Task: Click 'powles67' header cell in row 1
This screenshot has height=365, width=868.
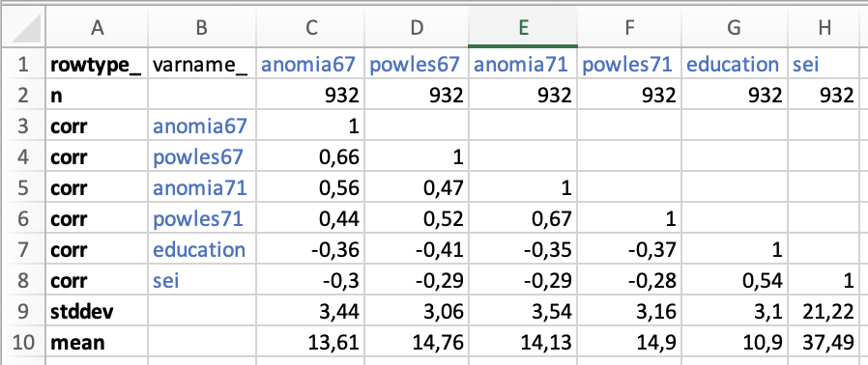Action: click(x=416, y=65)
